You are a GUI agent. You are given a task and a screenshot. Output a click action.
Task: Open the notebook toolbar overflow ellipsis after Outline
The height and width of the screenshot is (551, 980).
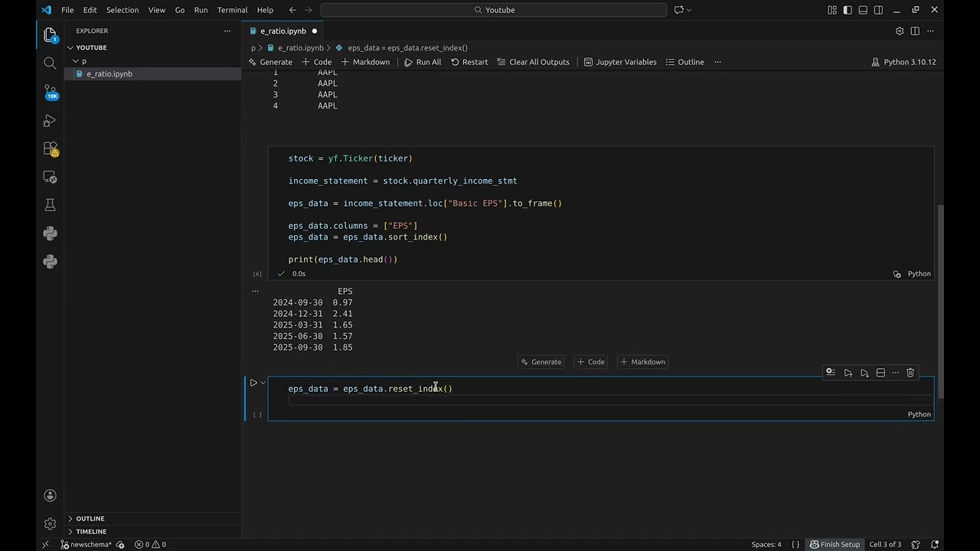(717, 62)
